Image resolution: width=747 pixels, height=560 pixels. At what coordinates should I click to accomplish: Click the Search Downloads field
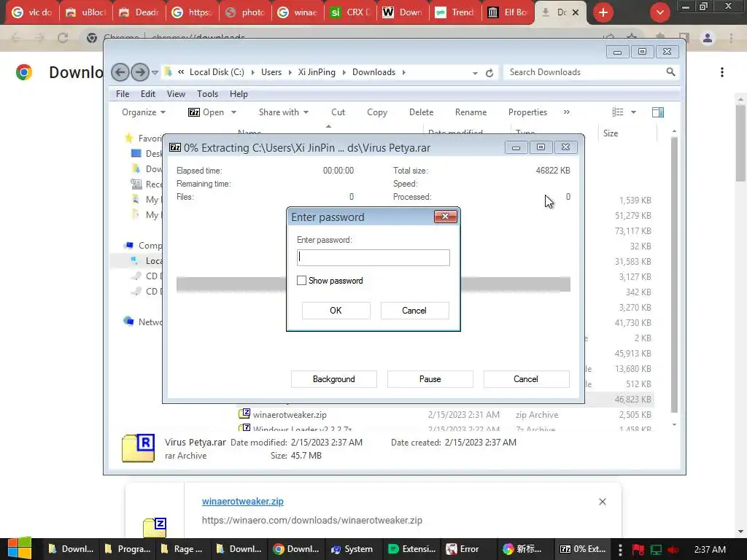click(584, 72)
